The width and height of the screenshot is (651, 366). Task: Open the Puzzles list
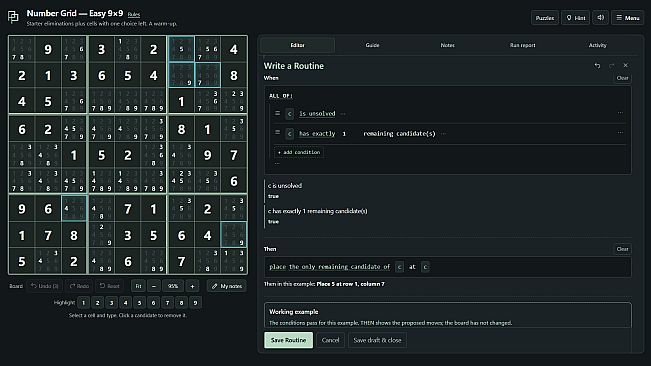[545, 18]
